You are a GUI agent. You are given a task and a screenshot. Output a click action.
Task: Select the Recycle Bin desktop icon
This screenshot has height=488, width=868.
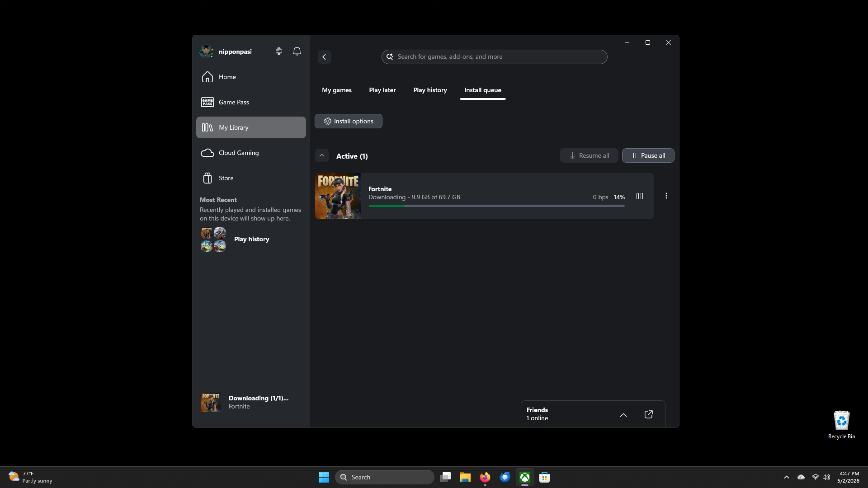click(x=841, y=425)
